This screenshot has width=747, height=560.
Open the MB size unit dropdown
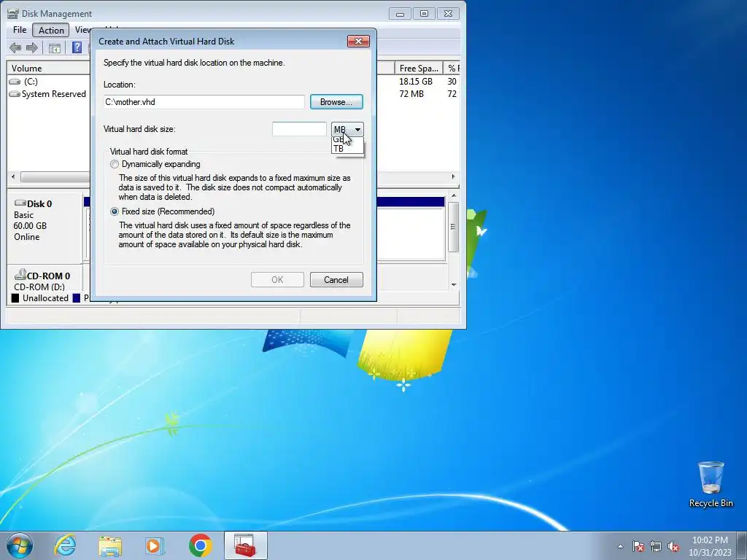347,129
